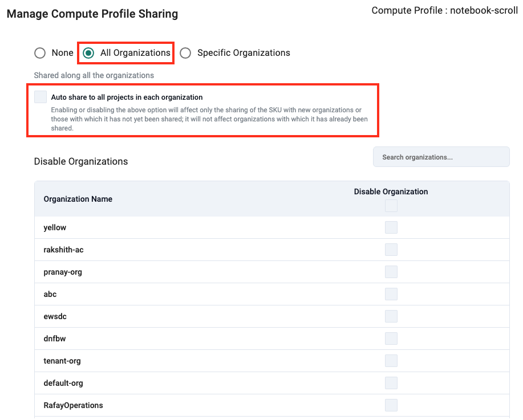The image size is (523, 420).
Task: Click the Disable Organization column header label
Action: click(x=391, y=191)
